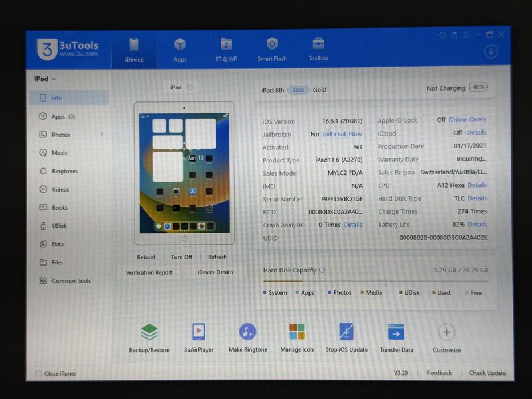Click the hard disk capacity usage bar
This screenshot has height=399, width=532.
375,281
